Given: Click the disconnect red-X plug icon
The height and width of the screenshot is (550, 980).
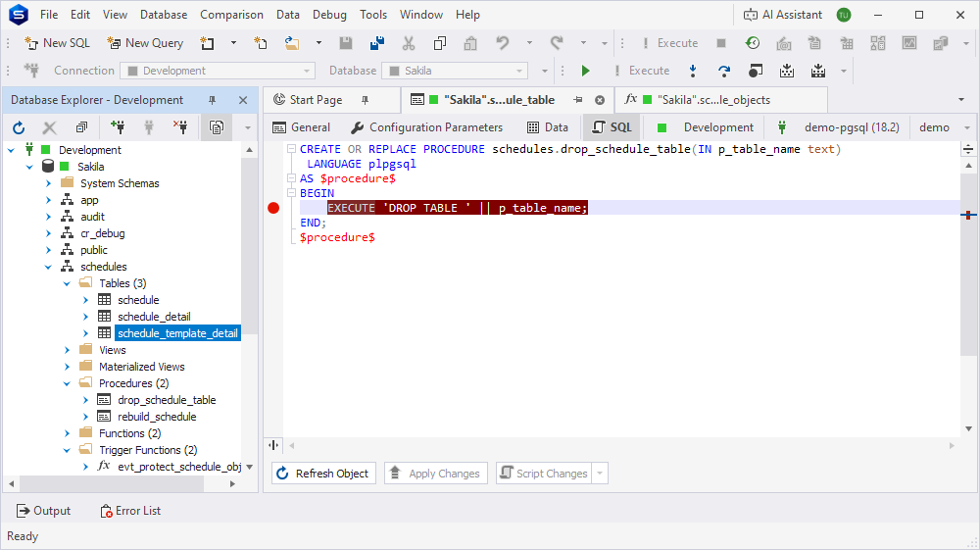Looking at the screenshot, I should pyautogui.click(x=180, y=127).
